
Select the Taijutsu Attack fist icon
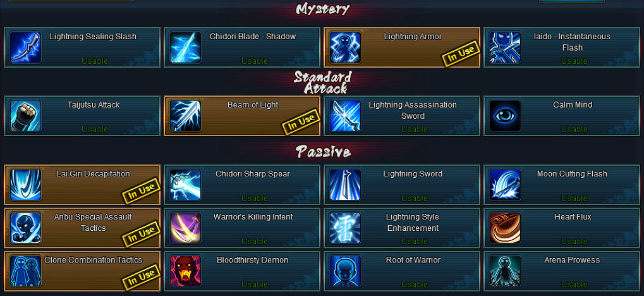(25, 116)
